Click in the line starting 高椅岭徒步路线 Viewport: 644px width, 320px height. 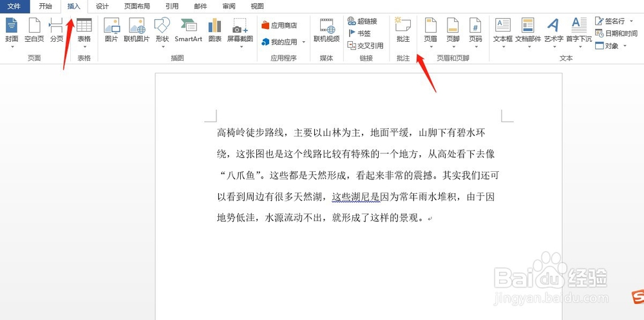pos(352,133)
